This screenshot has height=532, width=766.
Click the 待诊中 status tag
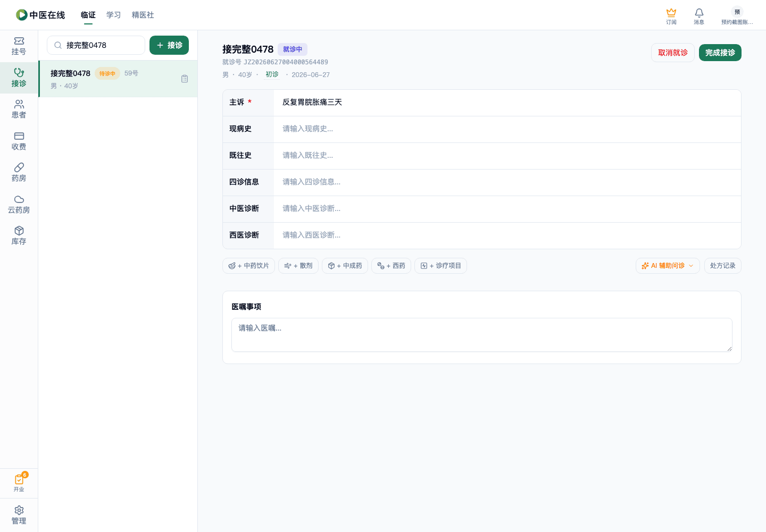[107, 73]
